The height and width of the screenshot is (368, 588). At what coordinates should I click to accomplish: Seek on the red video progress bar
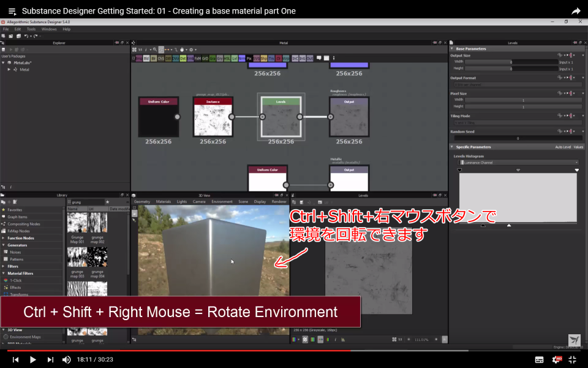(x=178, y=351)
